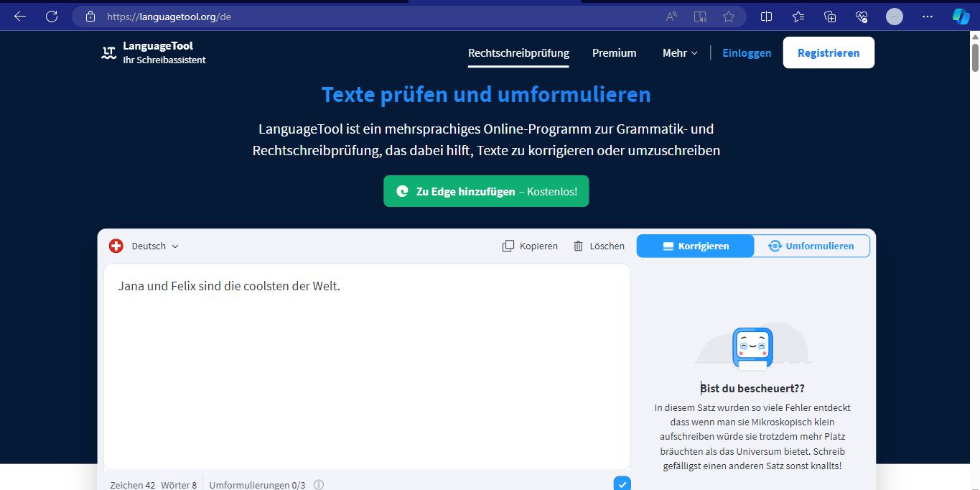Screen dimensions: 980x490
Task: Switch to Korrigieren mode
Action: tap(695, 246)
